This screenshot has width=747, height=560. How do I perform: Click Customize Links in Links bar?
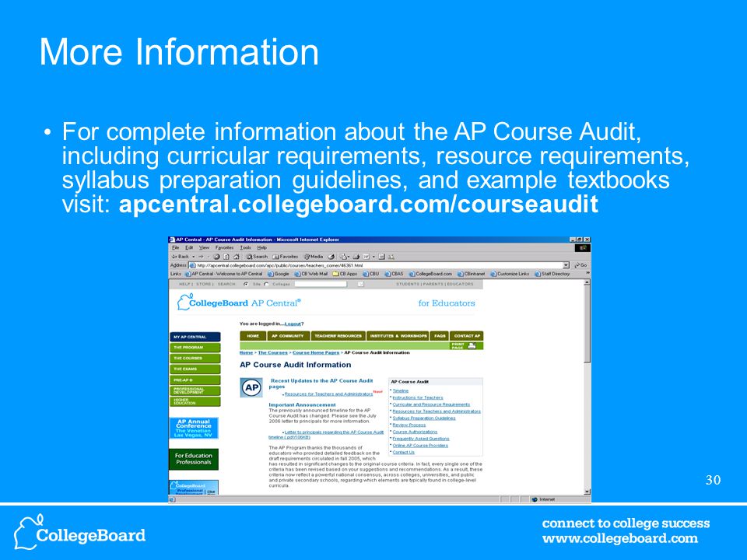(x=510, y=274)
